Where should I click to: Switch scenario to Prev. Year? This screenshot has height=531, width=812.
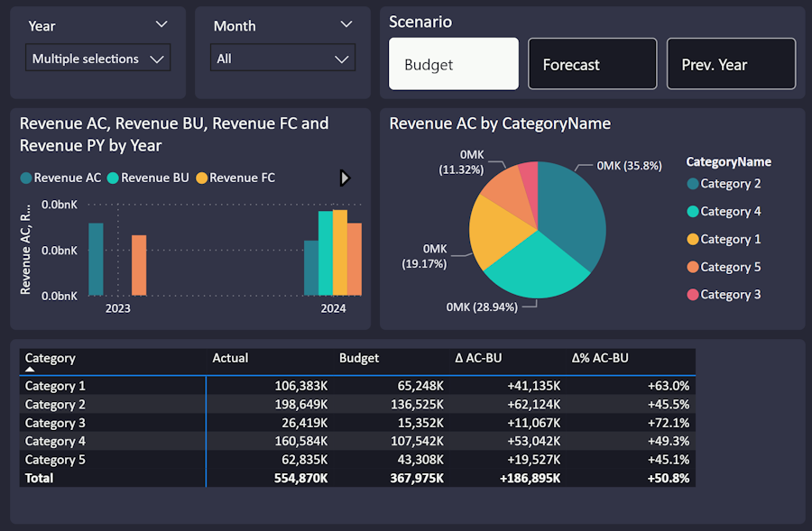click(731, 64)
